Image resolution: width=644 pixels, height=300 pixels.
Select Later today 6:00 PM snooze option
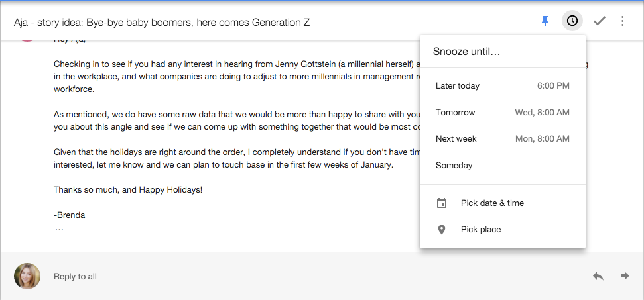tap(503, 85)
